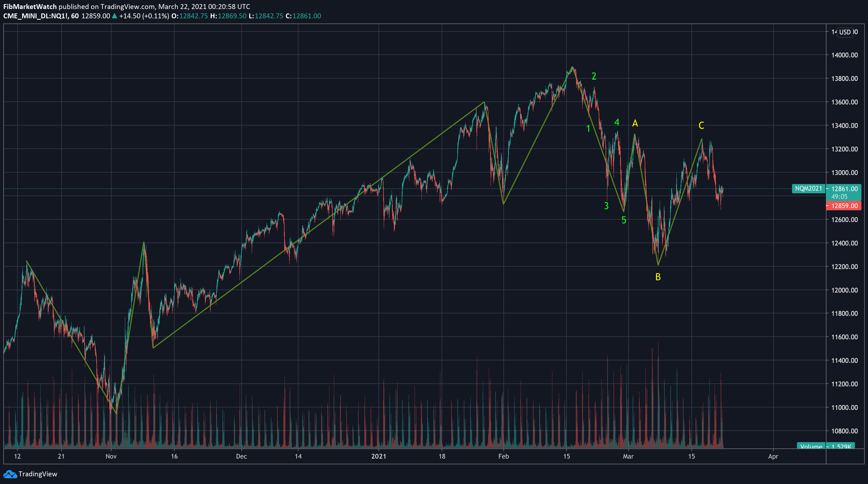Click the 2021 date axis label
The height and width of the screenshot is (484, 868).
[379, 456]
